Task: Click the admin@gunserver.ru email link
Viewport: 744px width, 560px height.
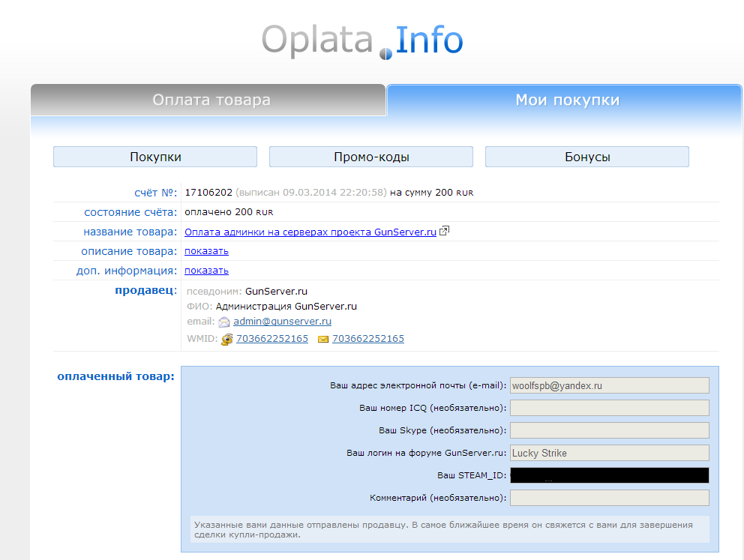Action: coord(282,321)
